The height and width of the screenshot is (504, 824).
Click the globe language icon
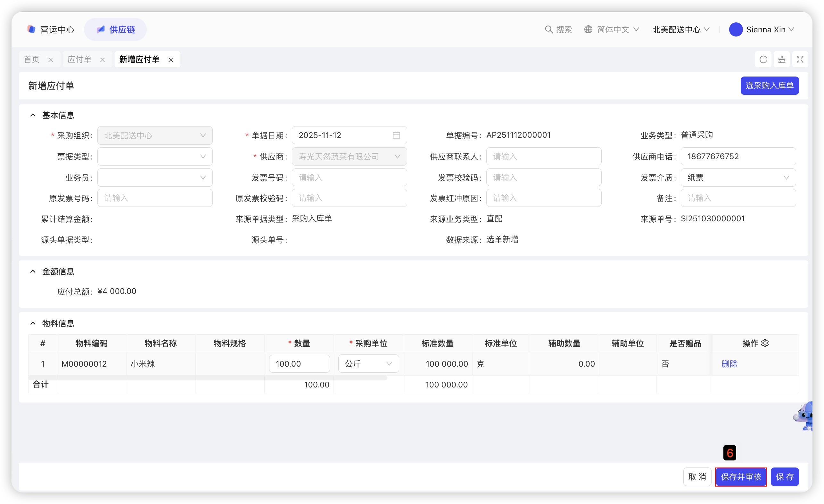pos(588,29)
